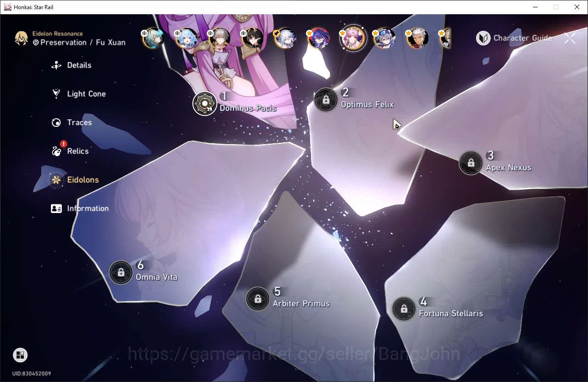The height and width of the screenshot is (382, 588).
Task: Click the Eidolon Resonance header text
Action: (57, 34)
